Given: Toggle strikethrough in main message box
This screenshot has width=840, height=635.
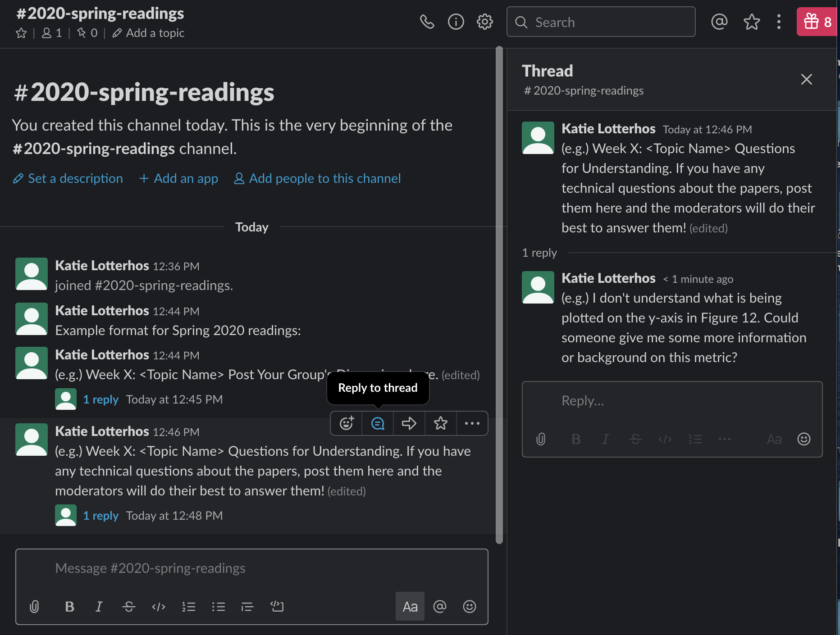Looking at the screenshot, I should point(129,607).
